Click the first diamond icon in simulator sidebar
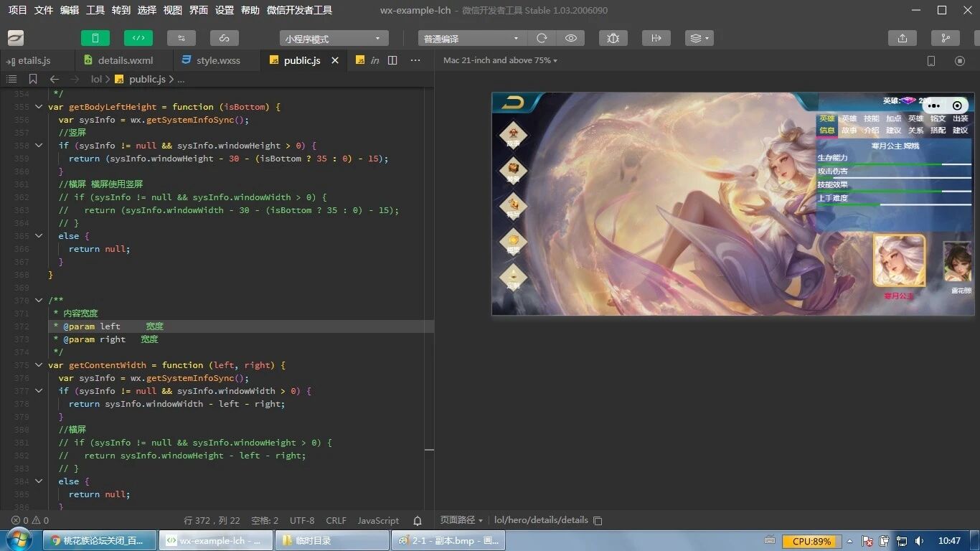Viewport: 980px width, 551px height. coord(514,133)
